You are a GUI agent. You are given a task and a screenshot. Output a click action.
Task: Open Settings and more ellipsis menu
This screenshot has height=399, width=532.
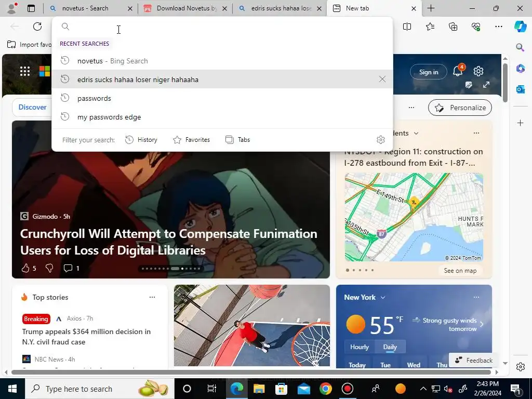point(498,26)
